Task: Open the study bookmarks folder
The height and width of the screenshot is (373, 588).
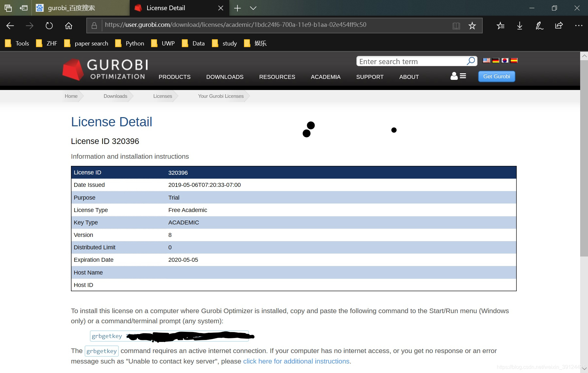Action: (224, 43)
